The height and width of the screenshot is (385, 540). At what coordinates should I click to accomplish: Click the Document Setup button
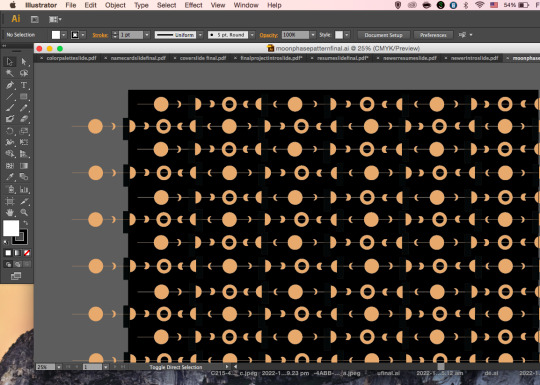pyautogui.click(x=383, y=35)
